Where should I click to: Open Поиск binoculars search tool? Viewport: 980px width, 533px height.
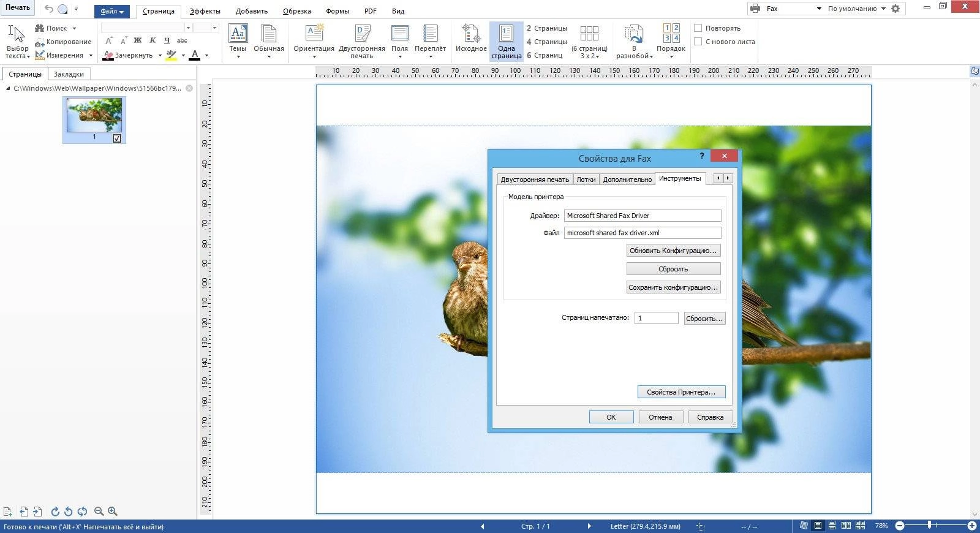pyautogui.click(x=56, y=28)
